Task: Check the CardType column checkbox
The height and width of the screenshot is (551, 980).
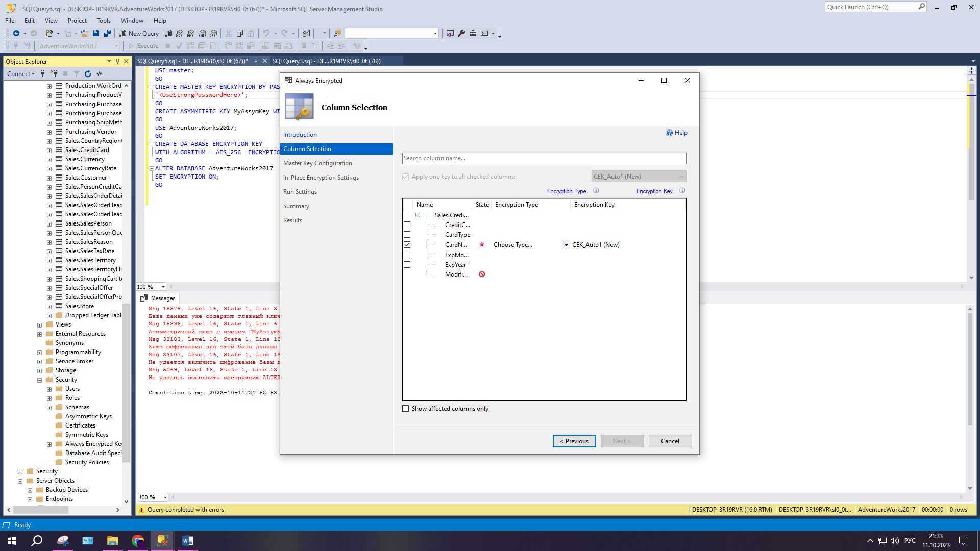Action: (x=407, y=235)
